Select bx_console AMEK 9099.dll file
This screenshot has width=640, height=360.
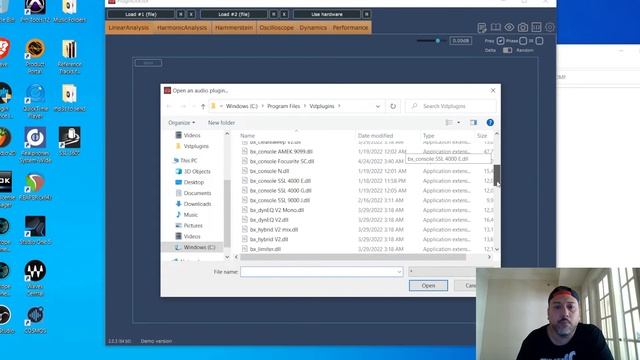point(281,151)
